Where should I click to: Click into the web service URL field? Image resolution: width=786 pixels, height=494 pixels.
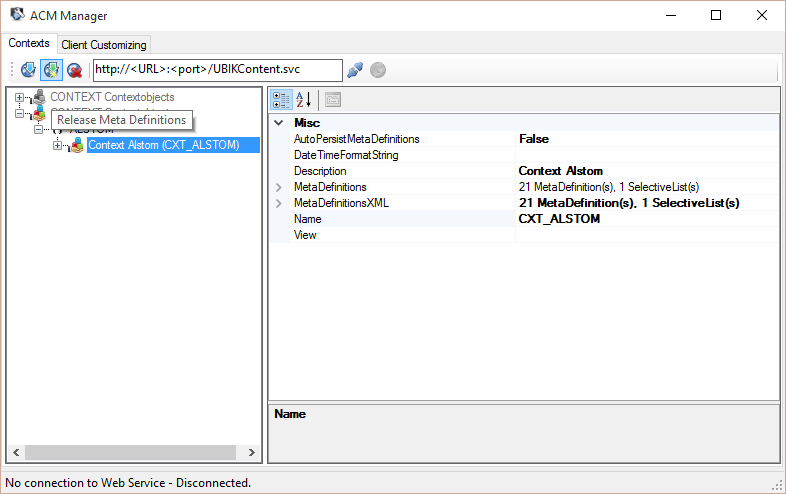coord(216,70)
